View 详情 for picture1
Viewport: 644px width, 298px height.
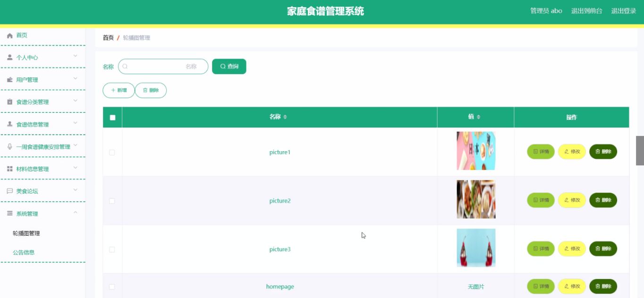541,152
